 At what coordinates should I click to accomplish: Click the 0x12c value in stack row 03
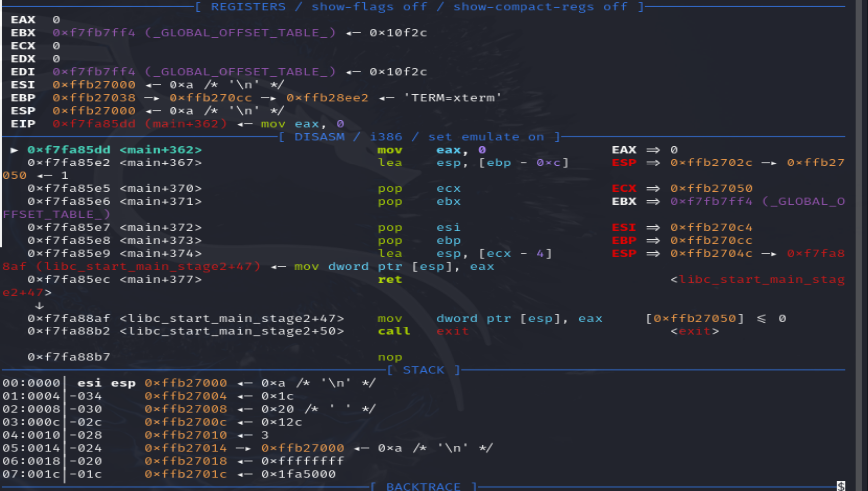click(x=281, y=422)
